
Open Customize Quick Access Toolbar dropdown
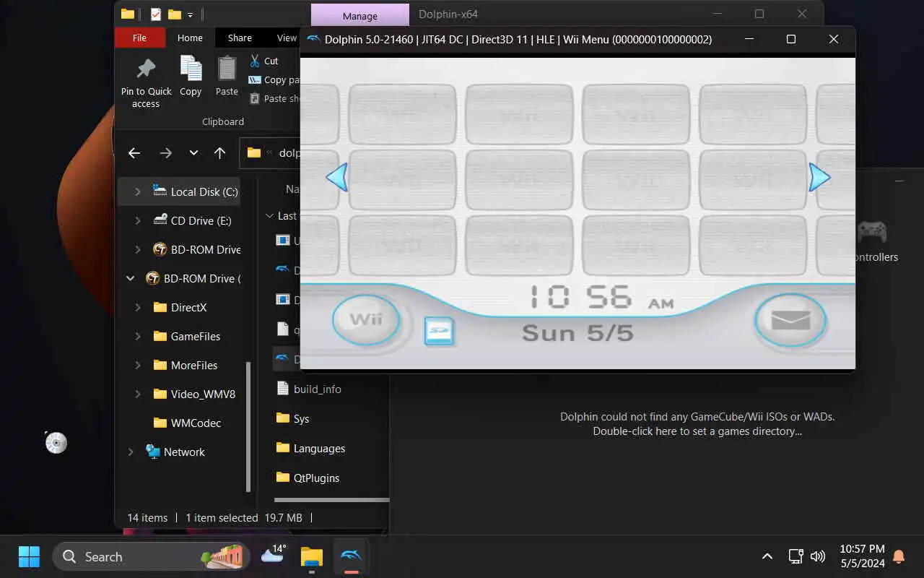coord(191,14)
